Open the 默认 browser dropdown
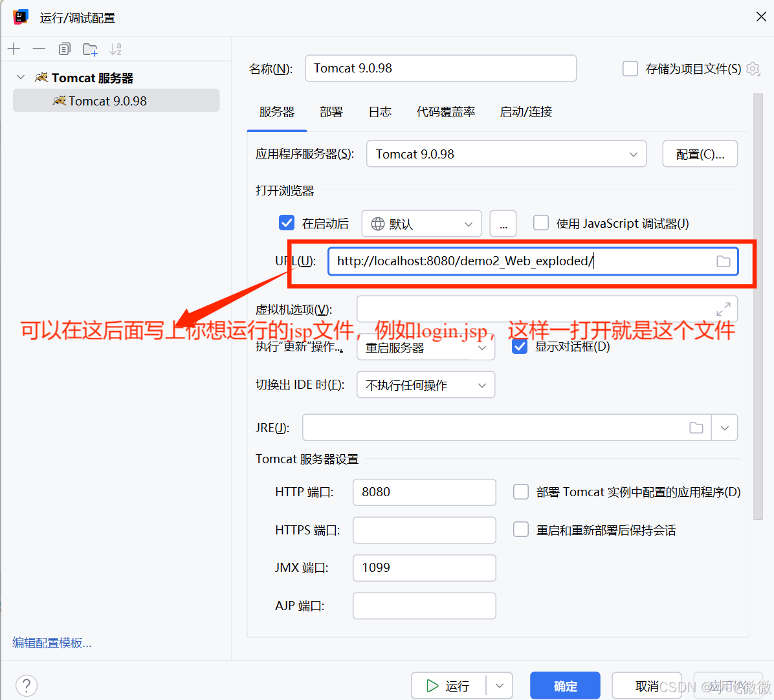The width and height of the screenshot is (774, 700). pyautogui.click(x=421, y=223)
